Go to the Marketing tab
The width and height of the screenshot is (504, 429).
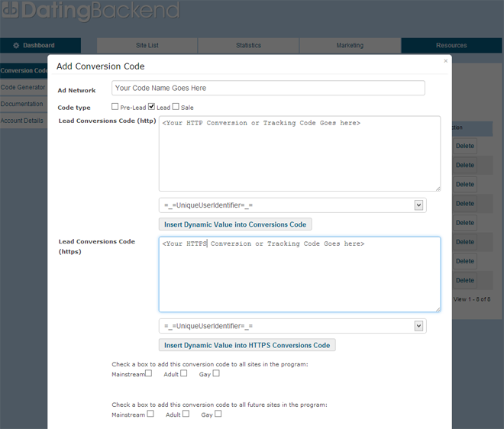[350, 45]
